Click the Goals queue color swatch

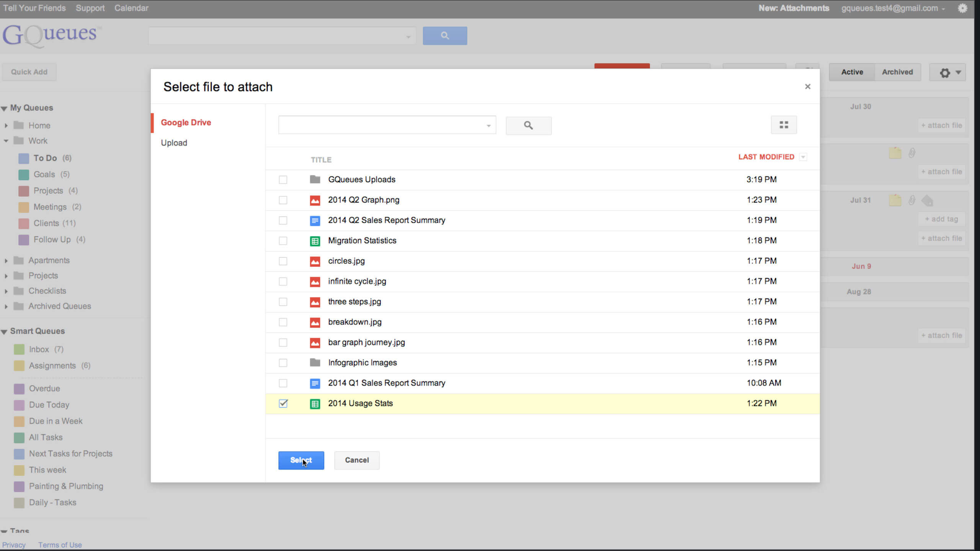24,175
